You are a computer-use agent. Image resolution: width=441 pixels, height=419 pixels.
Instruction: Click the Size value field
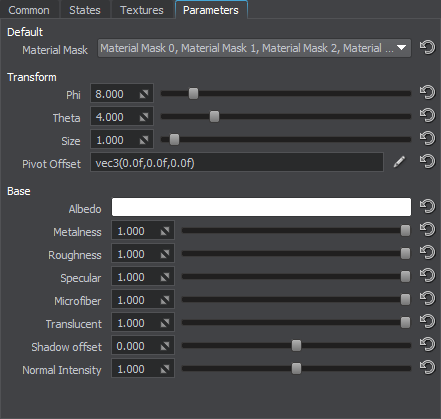122,140
